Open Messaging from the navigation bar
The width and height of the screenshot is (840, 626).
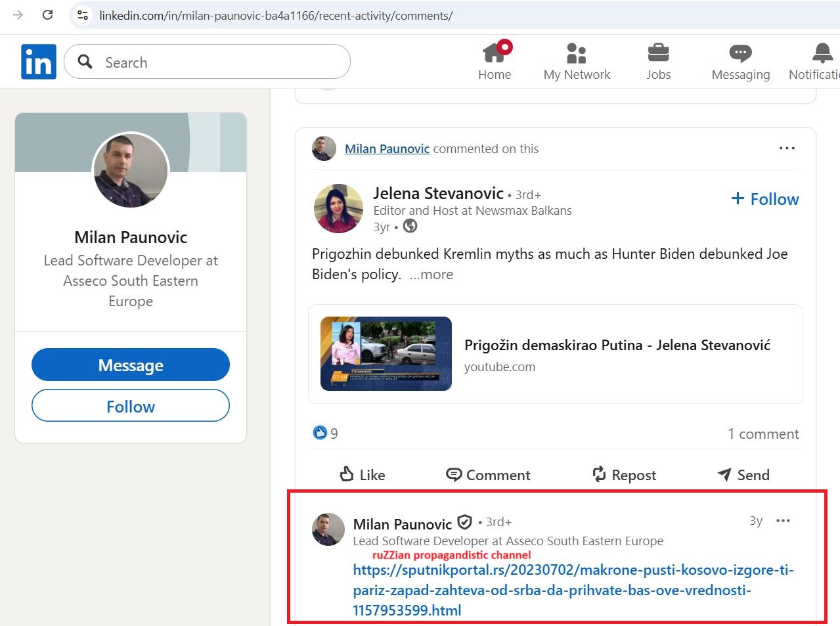(740, 61)
